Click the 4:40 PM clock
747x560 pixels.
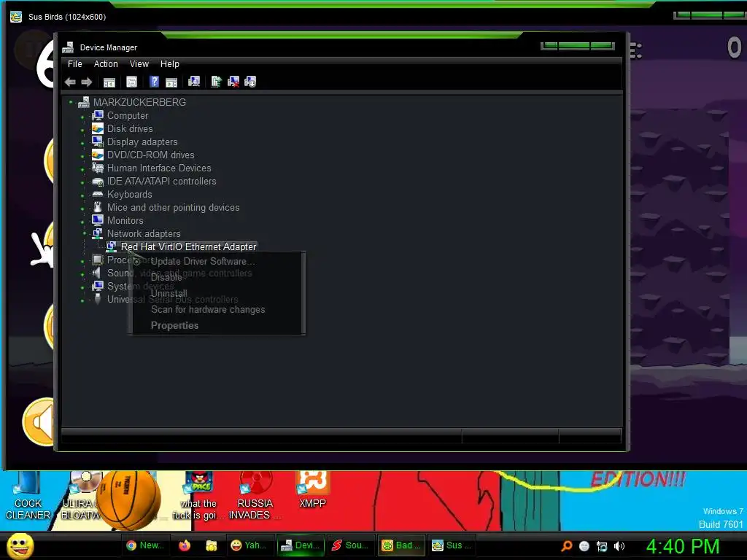[x=683, y=546]
